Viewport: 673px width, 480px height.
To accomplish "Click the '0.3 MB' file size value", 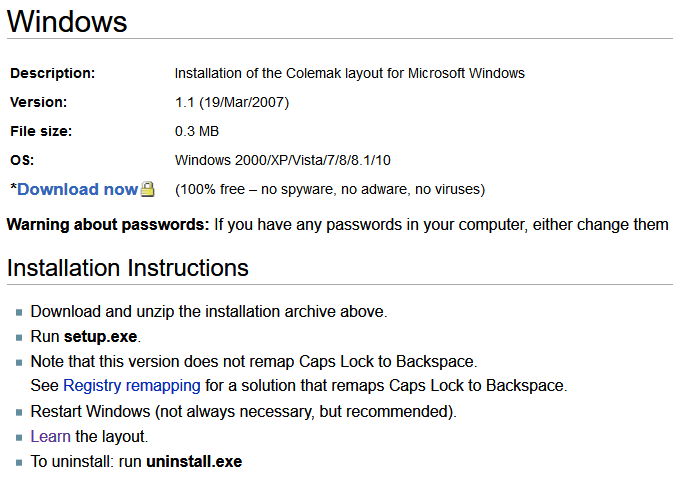I will (197, 131).
